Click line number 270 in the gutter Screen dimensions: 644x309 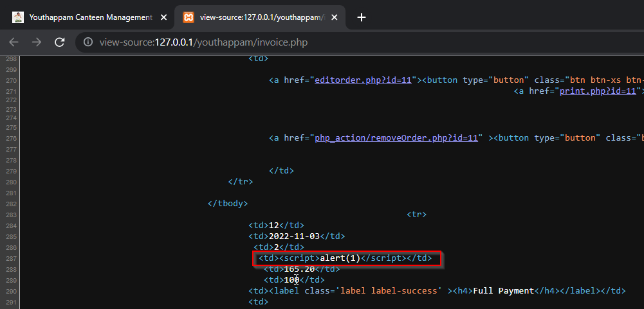(11, 80)
